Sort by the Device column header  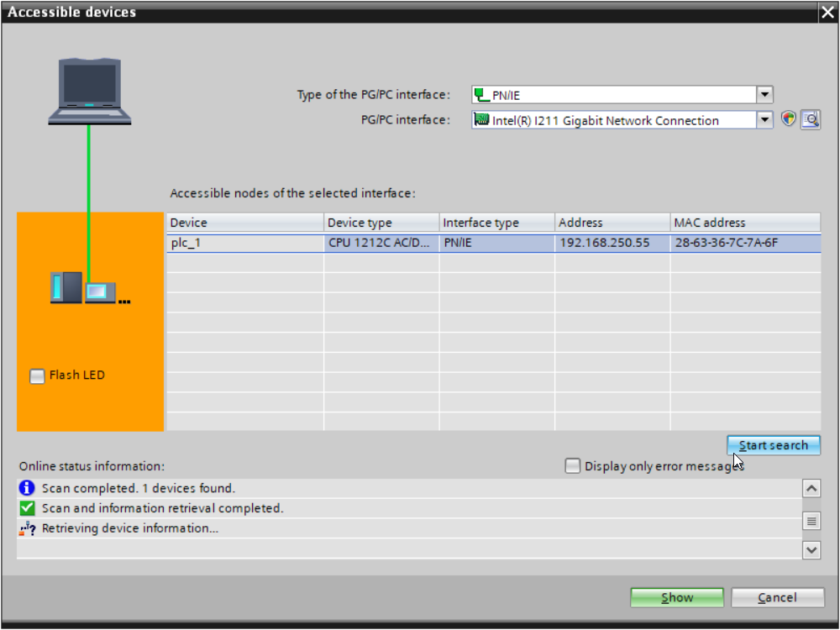tap(245, 223)
